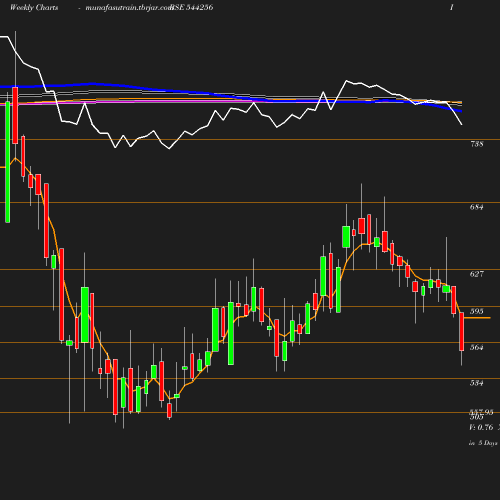The image size is (500, 500).
Task: Select the 564 price level label
Action: click(x=476, y=347)
